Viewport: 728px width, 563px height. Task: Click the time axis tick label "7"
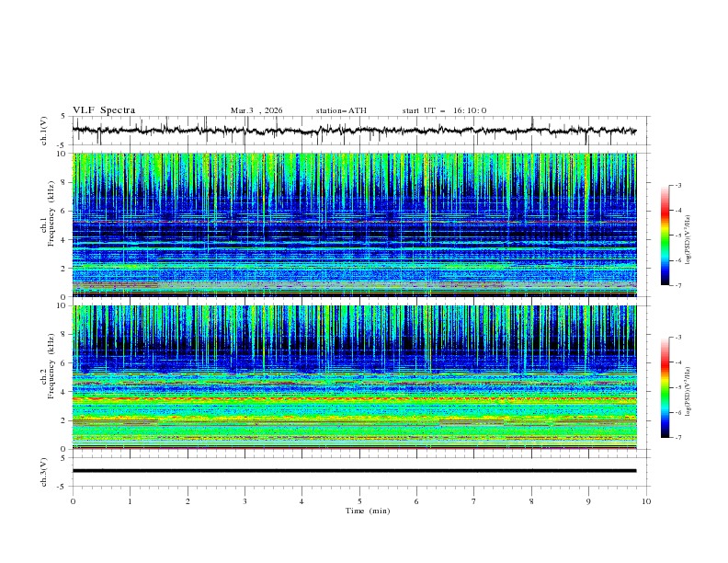click(474, 501)
